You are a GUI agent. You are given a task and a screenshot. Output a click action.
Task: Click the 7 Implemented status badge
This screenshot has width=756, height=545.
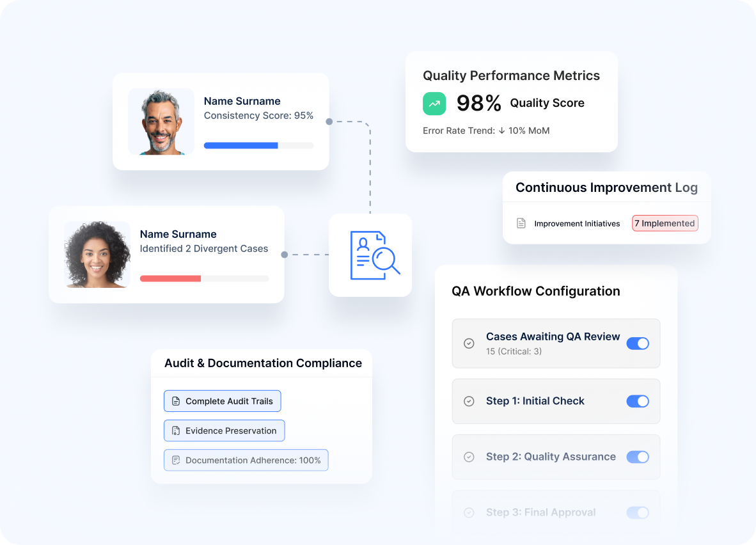(665, 223)
